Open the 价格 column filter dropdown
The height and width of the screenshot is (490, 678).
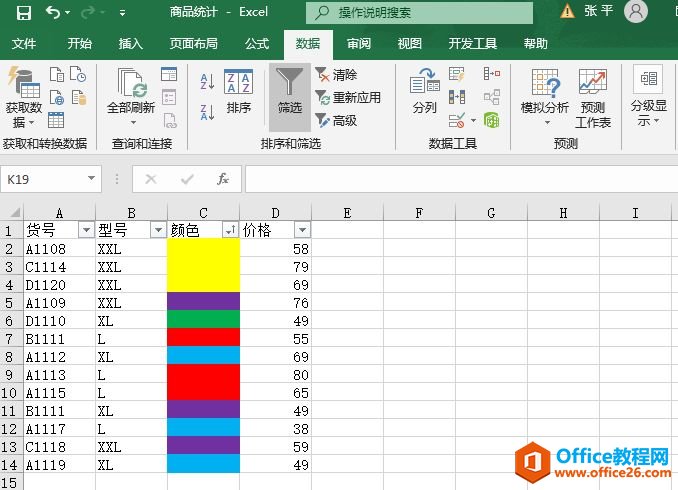click(303, 230)
